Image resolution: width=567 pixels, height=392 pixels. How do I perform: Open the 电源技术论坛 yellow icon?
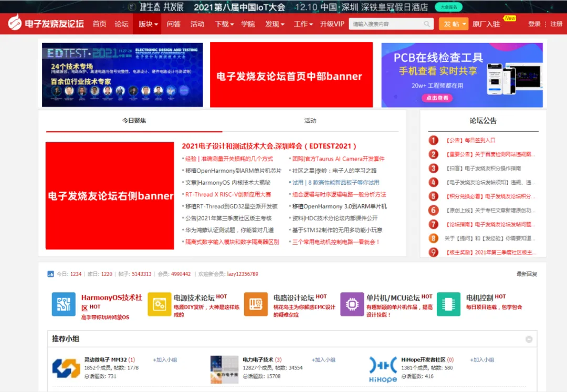(160, 304)
